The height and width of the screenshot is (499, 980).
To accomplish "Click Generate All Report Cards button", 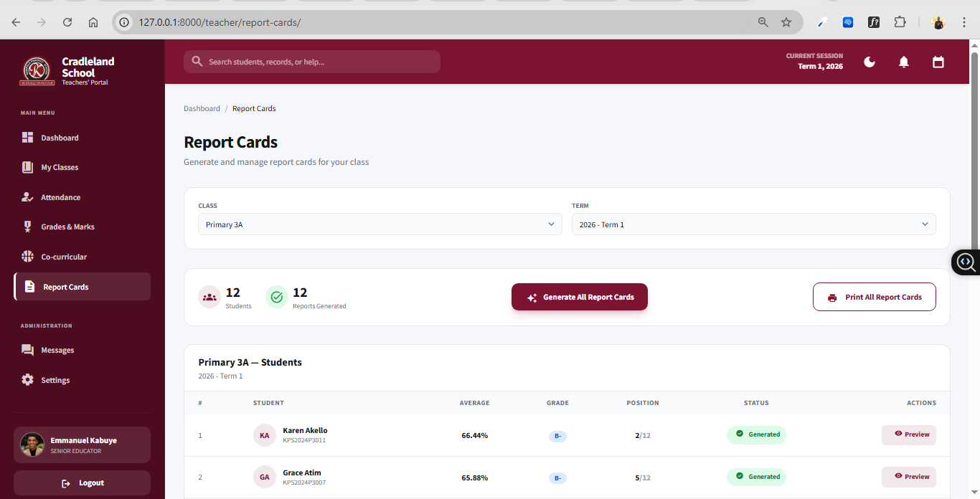I will tap(579, 298).
